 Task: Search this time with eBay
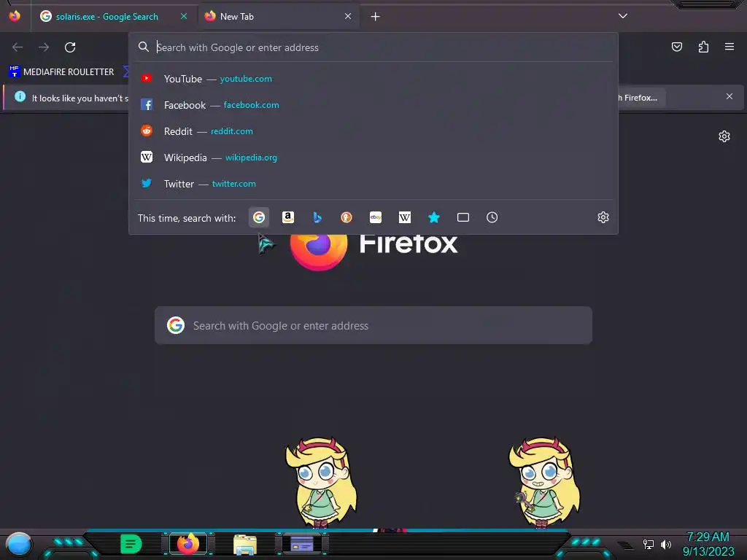pos(376,217)
